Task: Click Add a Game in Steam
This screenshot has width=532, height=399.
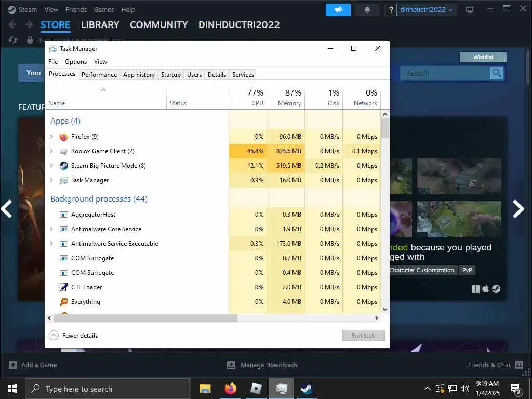Action: 33,365
